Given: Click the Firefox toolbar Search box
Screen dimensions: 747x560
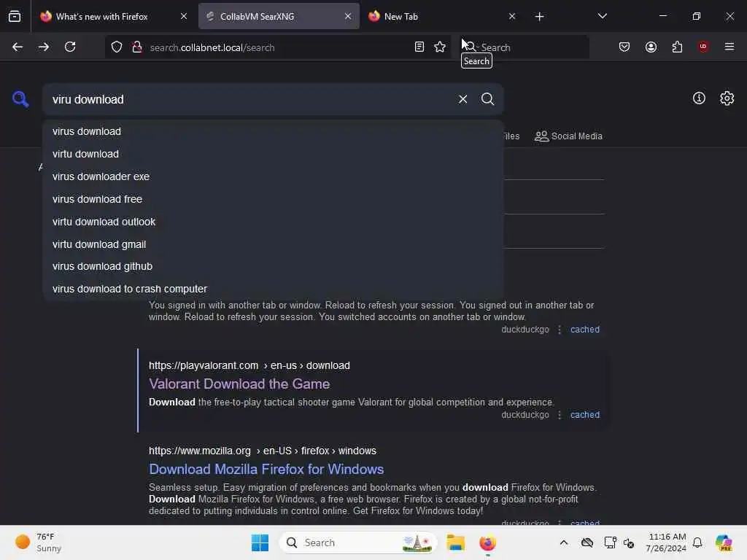Looking at the screenshot, I should tap(525, 47).
